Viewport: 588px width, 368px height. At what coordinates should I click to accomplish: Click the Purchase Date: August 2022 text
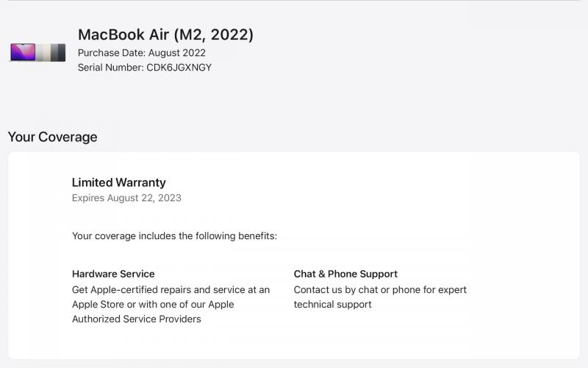pyautogui.click(x=141, y=53)
